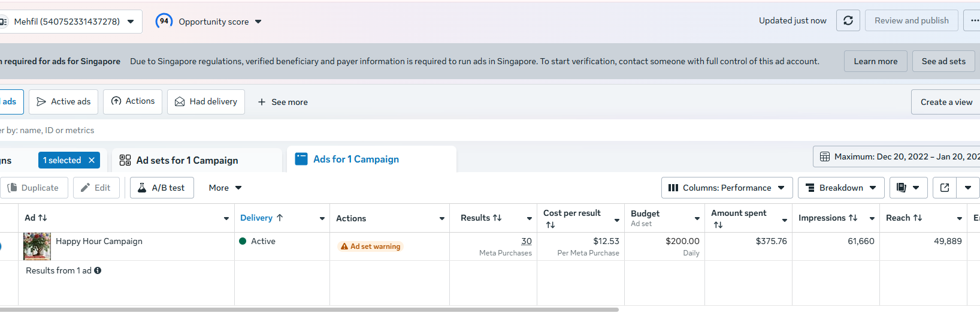Click the refresh data icon button
980x328 pixels.
[x=848, y=20]
